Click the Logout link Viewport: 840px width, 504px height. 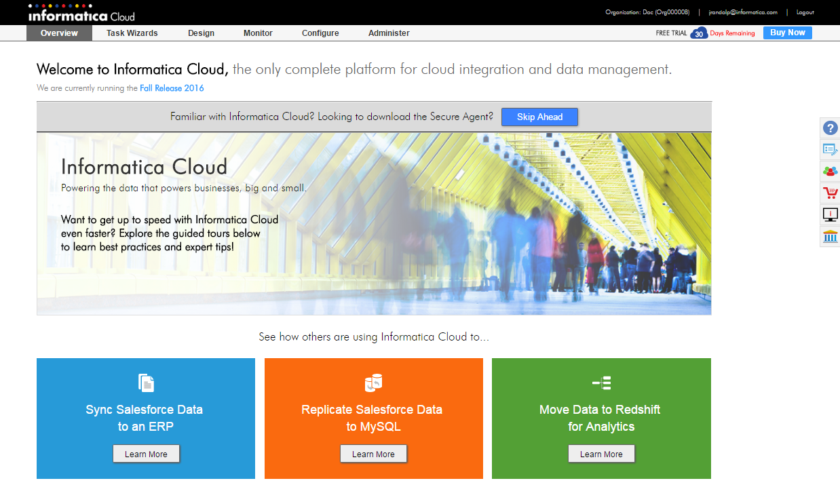pyautogui.click(x=805, y=12)
